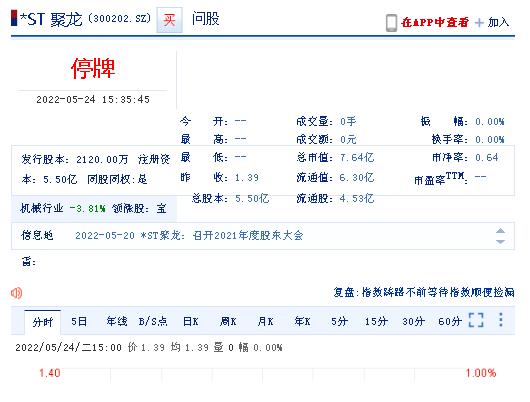The height and width of the screenshot is (402, 530).
Task: Open 在APP中查看 link
Action: [435, 22]
